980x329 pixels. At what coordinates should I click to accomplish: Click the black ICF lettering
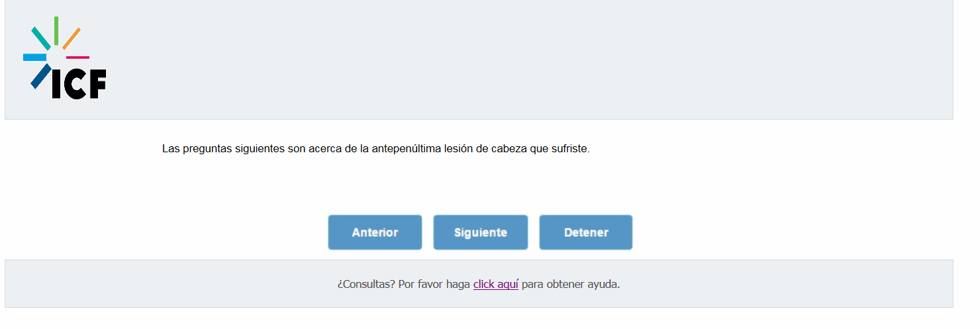pyautogui.click(x=79, y=84)
